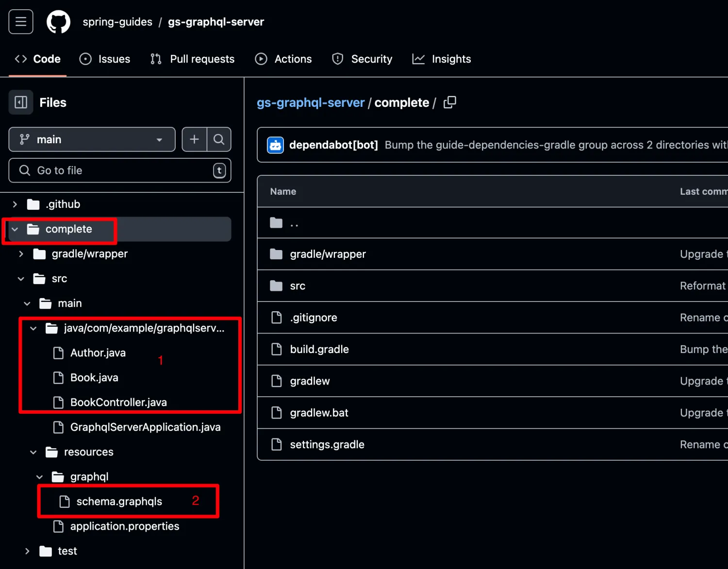Expand the .github folder chevron
This screenshot has width=728, height=569.
(15, 204)
